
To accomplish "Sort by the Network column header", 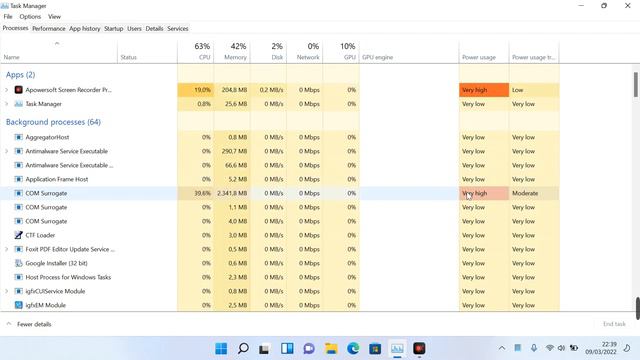I will coord(304,51).
